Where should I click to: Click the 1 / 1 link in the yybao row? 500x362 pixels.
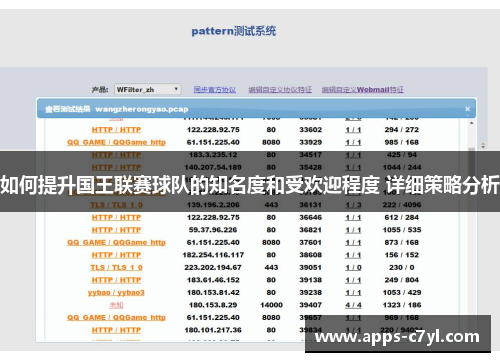pos(353,293)
